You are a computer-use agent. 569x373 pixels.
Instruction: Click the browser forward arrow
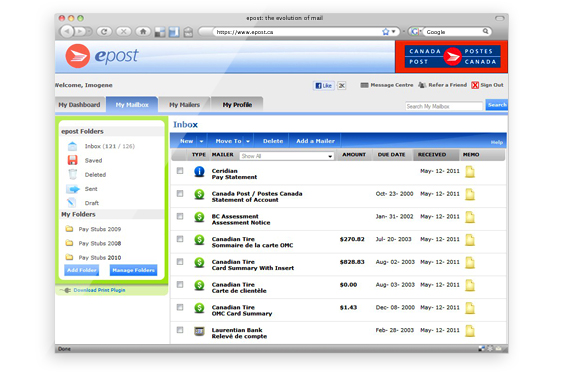pyautogui.click(x=81, y=32)
